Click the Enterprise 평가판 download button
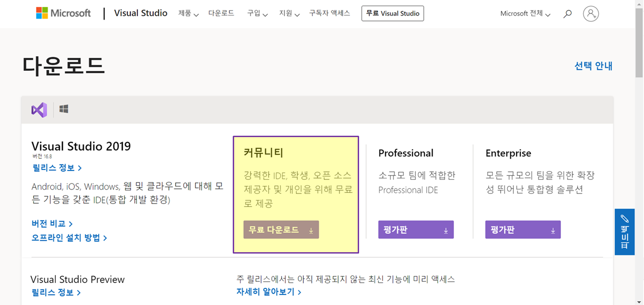The width and height of the screenshot is (644, 305). [523, 230]
